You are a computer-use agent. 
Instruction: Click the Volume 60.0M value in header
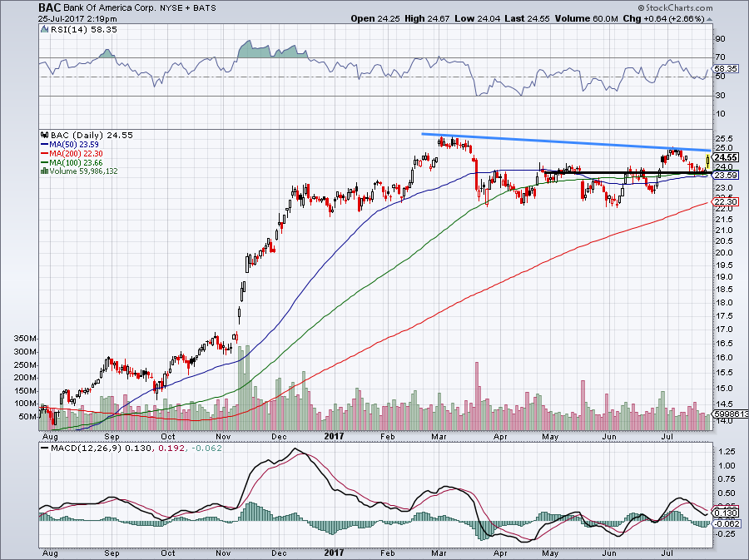tap(586, 18)
